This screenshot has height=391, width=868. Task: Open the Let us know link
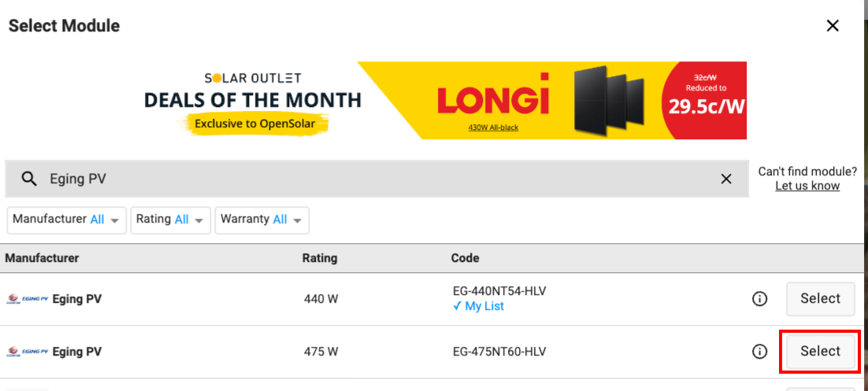(x=807, y=186)
